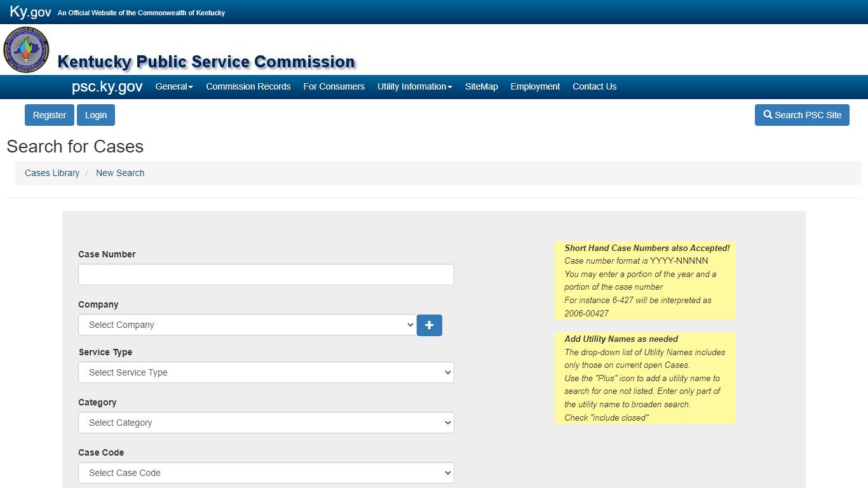The height and width of the screenshot is (488, 868).
Task: Expand the Select Service Type dropdown
Action: click(x=266, y=372)
